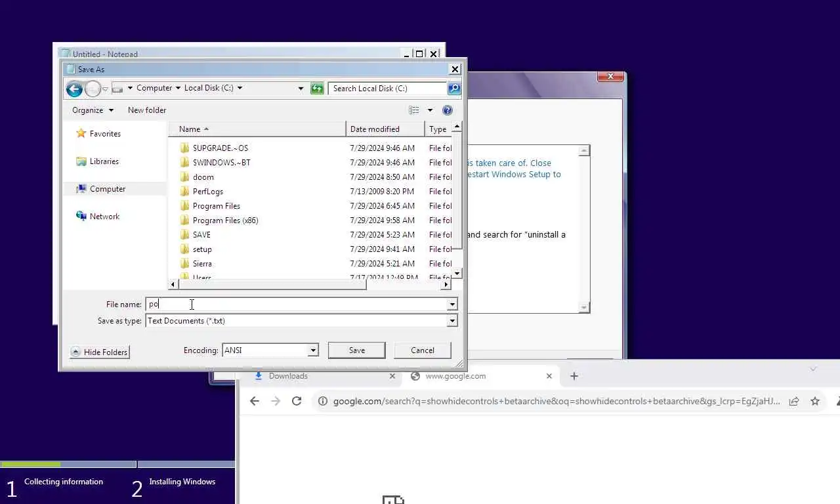840x504 pixels.
Task: Click the Cancel button
Action: coord(422,350)
